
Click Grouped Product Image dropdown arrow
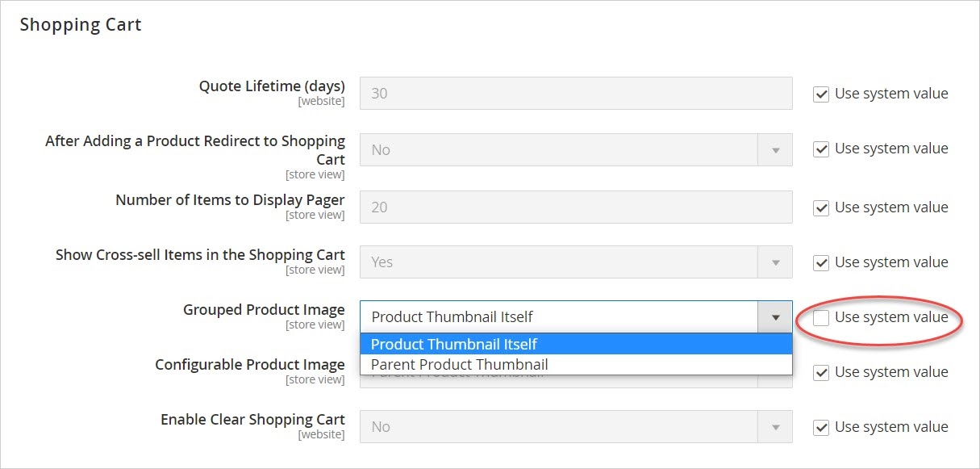pos(775,317)
